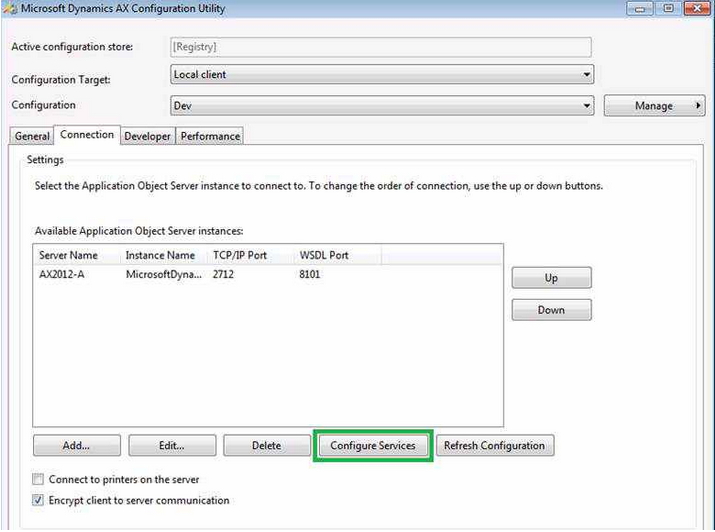Enable Connect to printers on the server
The height and width of the screenshot is (532, 715).
(39, 480)
